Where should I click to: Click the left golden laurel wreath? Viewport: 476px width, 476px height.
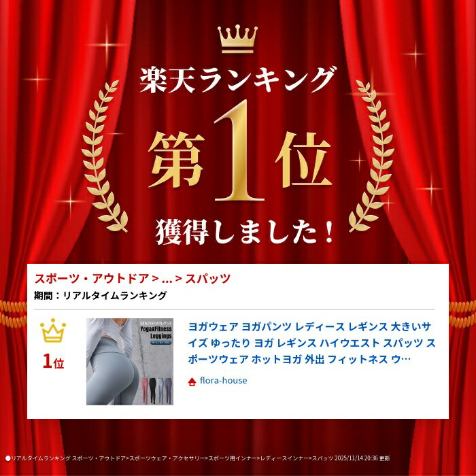click(105, 156)
